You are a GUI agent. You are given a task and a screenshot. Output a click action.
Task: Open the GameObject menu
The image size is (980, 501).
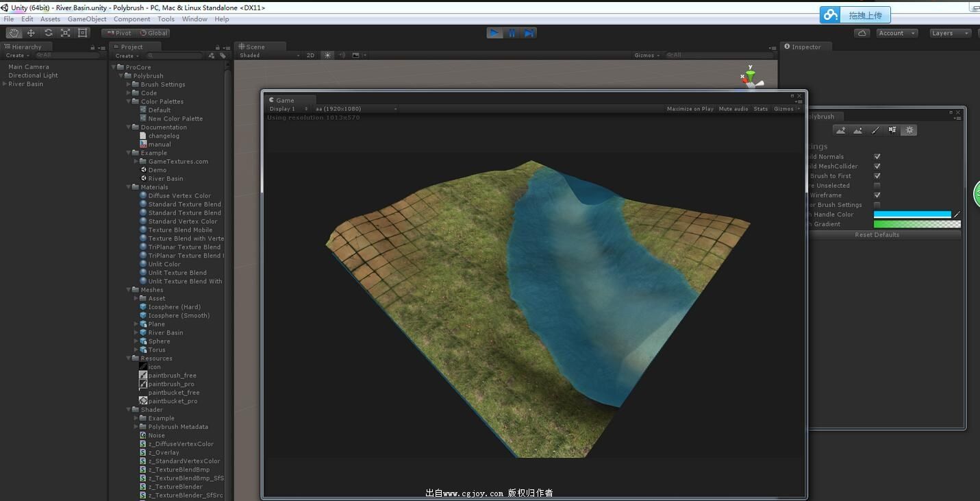pyautogui.click(x=87, y=19)
